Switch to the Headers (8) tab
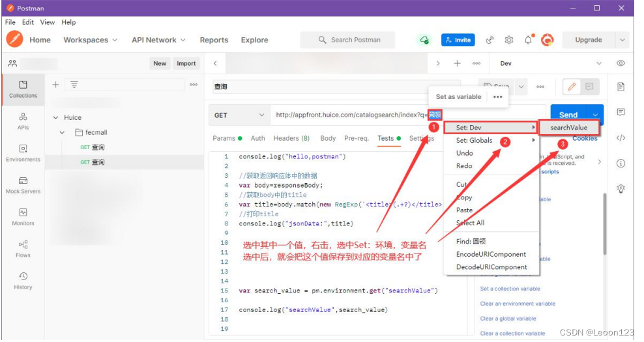The image size is (644, 342). [x=291, y=138]
